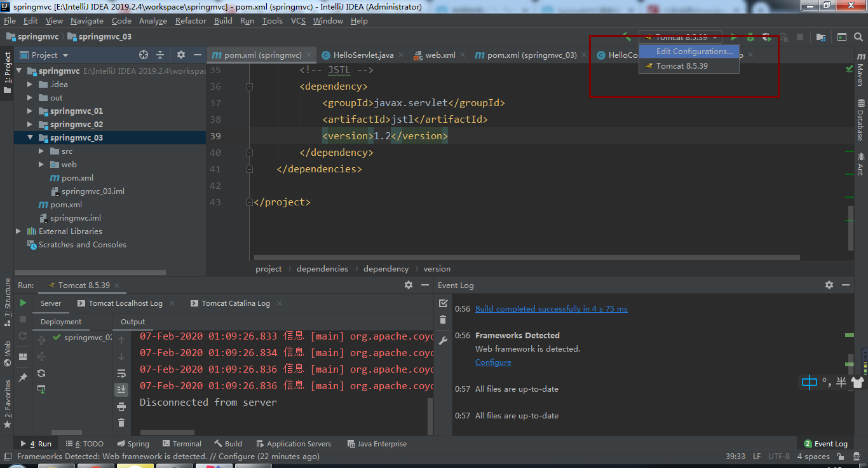The width and height of the screenshot is (868, 468).
Task: Click the Run Anything toolbar icon
Action: point(842,38)
